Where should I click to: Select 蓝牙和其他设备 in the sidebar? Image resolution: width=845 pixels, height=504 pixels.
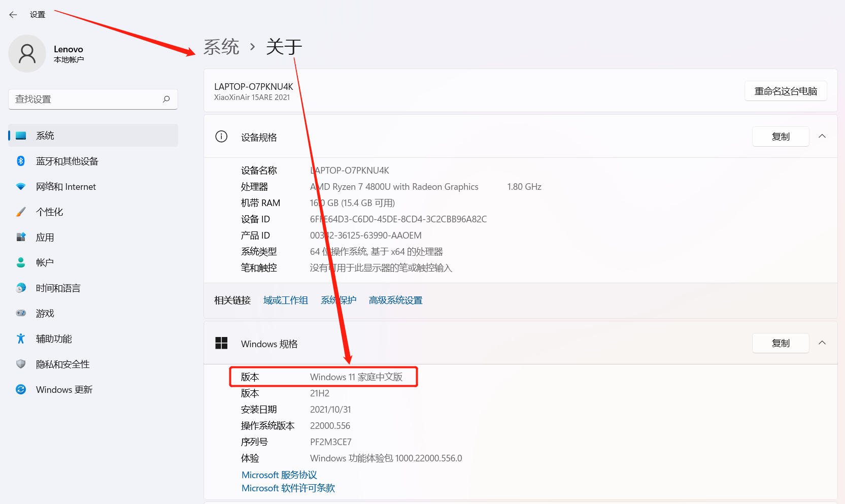pos(93,161)
